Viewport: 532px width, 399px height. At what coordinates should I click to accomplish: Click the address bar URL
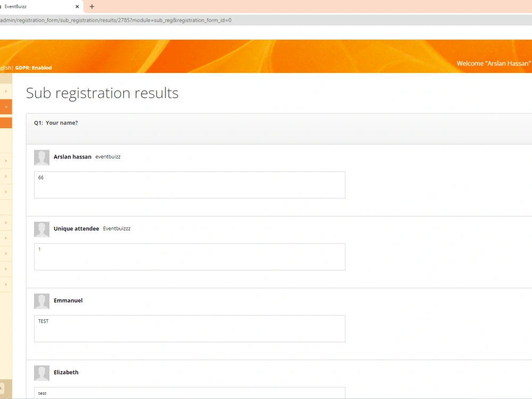tap(115, 20)
